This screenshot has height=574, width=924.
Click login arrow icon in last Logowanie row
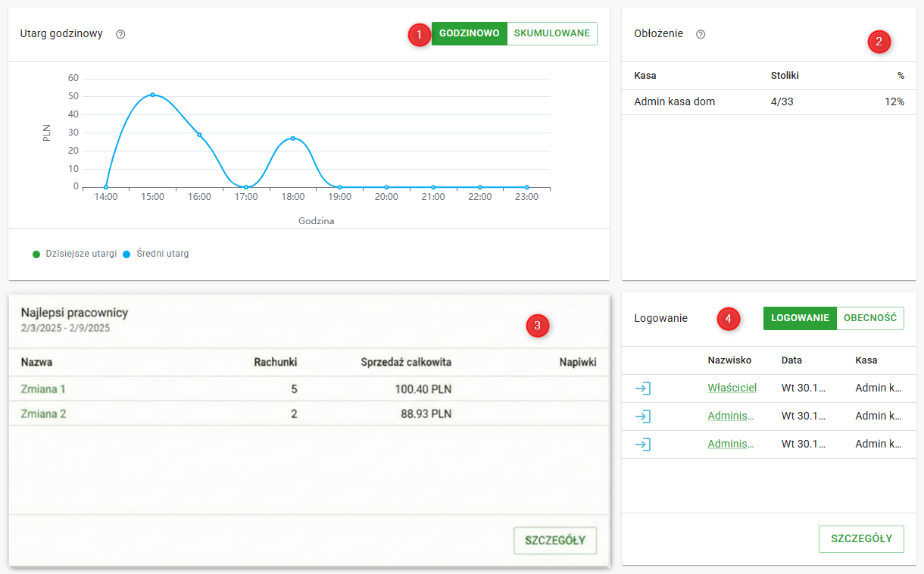click(643, 445)
